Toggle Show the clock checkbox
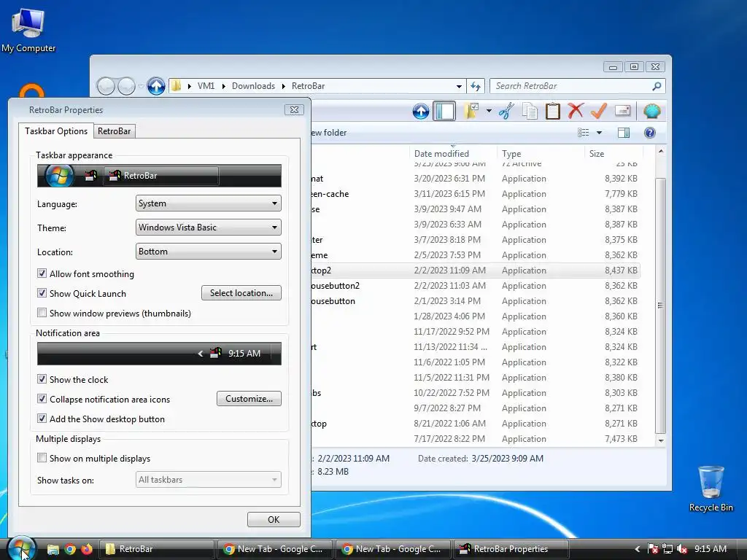The width and height of the screenshot is (747, 560). 42,379
